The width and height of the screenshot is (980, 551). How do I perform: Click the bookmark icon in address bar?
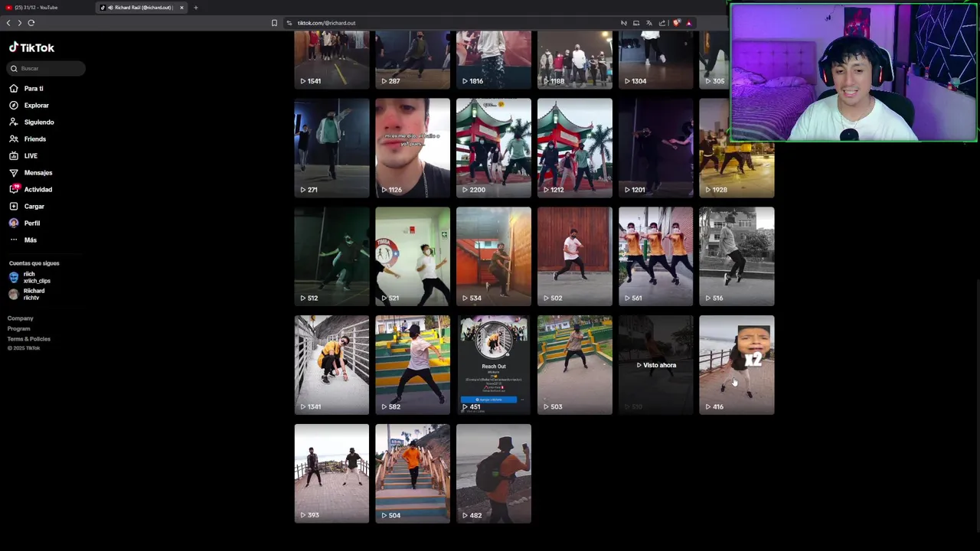point(274,23)
